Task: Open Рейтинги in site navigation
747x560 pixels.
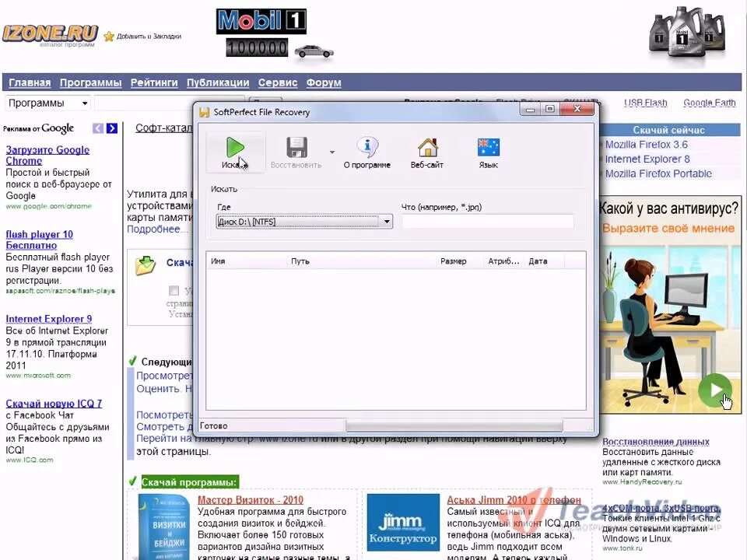Action: click(154, 82)
